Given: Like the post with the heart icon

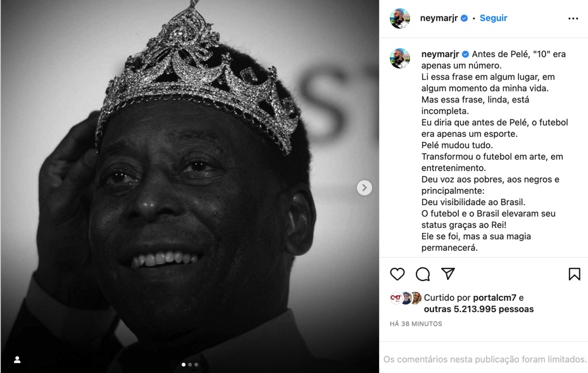Looking at the screenshot, I should pyautogui.click(x=397, y=274).
